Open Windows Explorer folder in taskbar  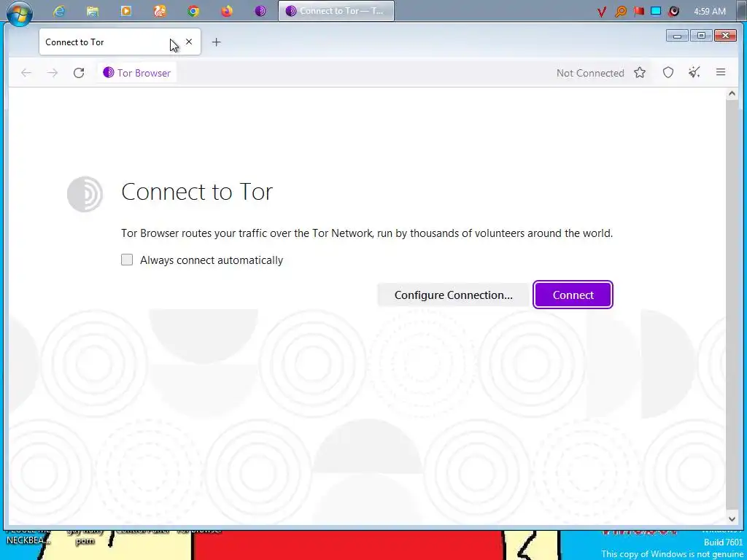93,11
